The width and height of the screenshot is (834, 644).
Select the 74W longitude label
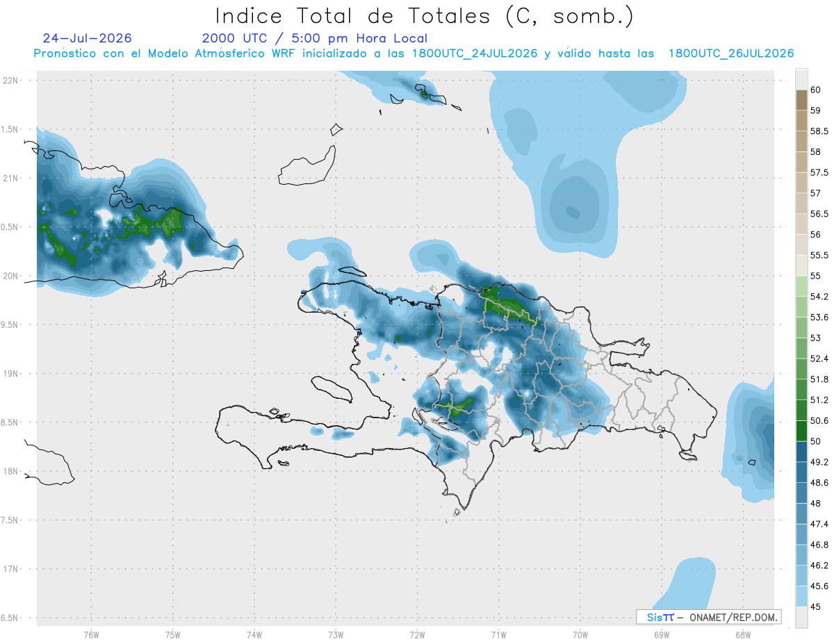(254, 634)
